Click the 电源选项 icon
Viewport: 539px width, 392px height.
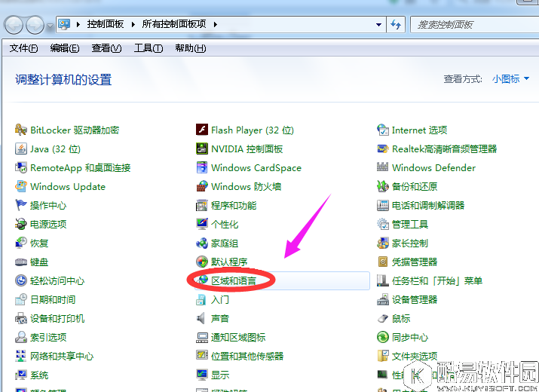(20, 224)
